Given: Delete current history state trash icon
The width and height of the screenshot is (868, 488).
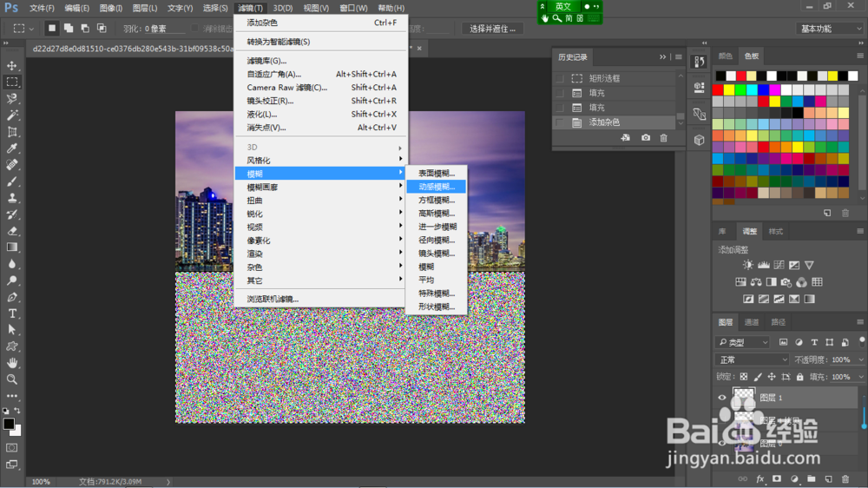Looking at the screenshot, I should click(663, 137).
